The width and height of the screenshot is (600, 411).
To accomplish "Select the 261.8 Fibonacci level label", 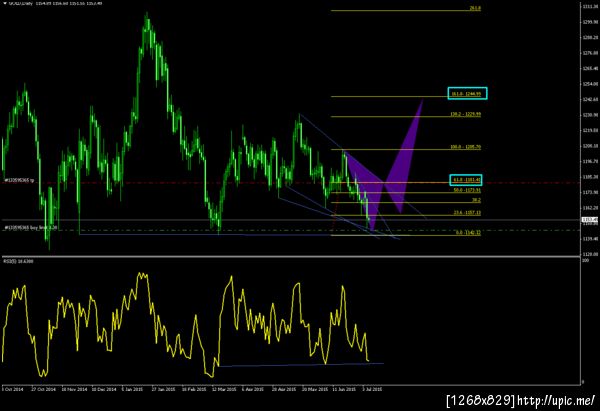I will tap(475, 8).
